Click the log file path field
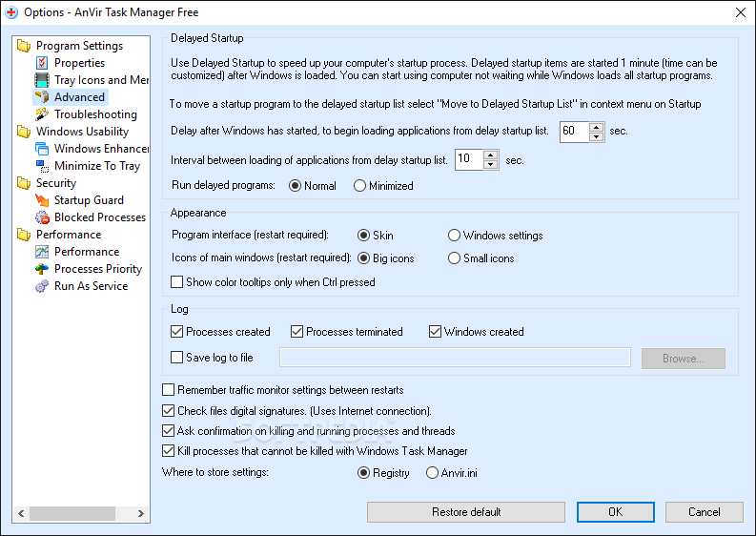Image resolution: width=756 pixels, height=536 pixels. (x=455, y=357)
